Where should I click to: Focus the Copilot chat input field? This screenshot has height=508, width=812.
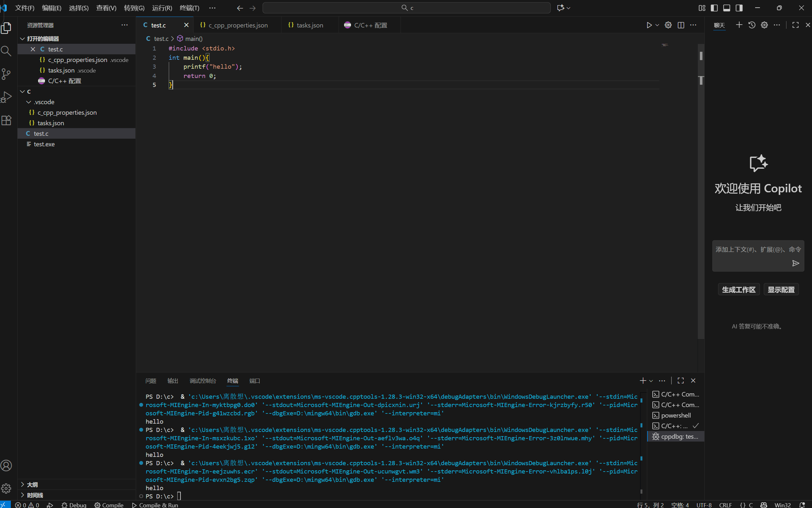[x=752, y=250]
